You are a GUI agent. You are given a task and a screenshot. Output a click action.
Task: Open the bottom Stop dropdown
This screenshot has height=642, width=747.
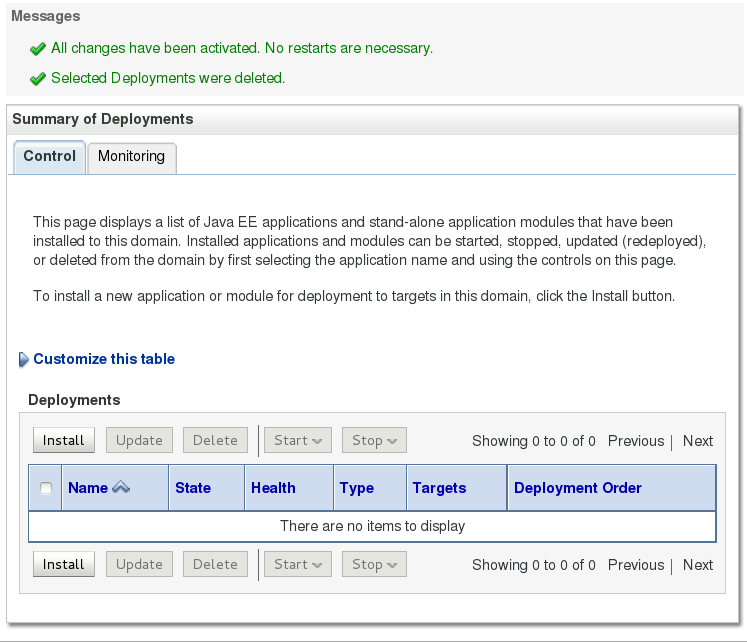pos(373,564)
